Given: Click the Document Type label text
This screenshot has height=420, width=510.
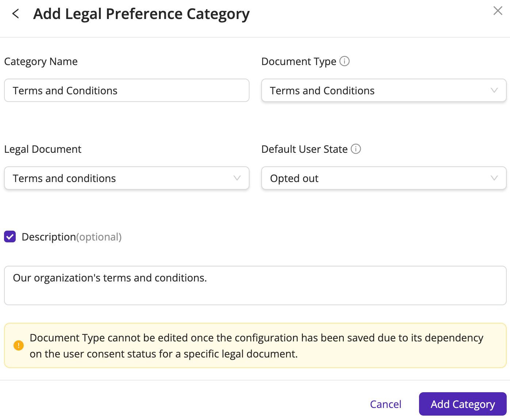Looking at the screenshot, I should click(x=298, y=61).
